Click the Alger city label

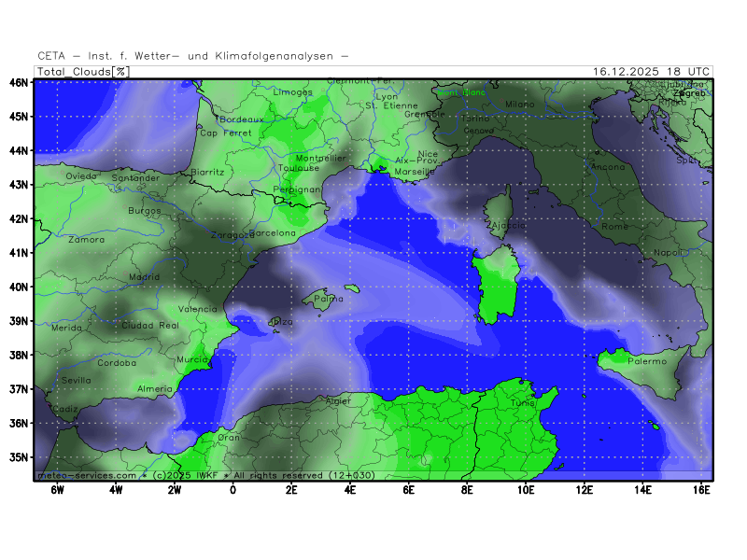click(x=338, y=401)
